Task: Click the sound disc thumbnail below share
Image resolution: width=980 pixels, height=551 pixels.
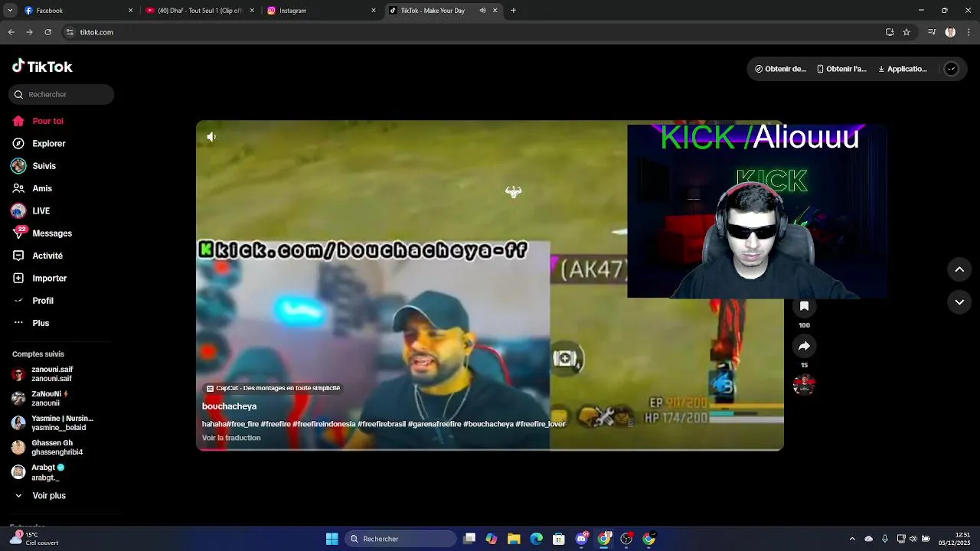Action: (x=804, y=384)
